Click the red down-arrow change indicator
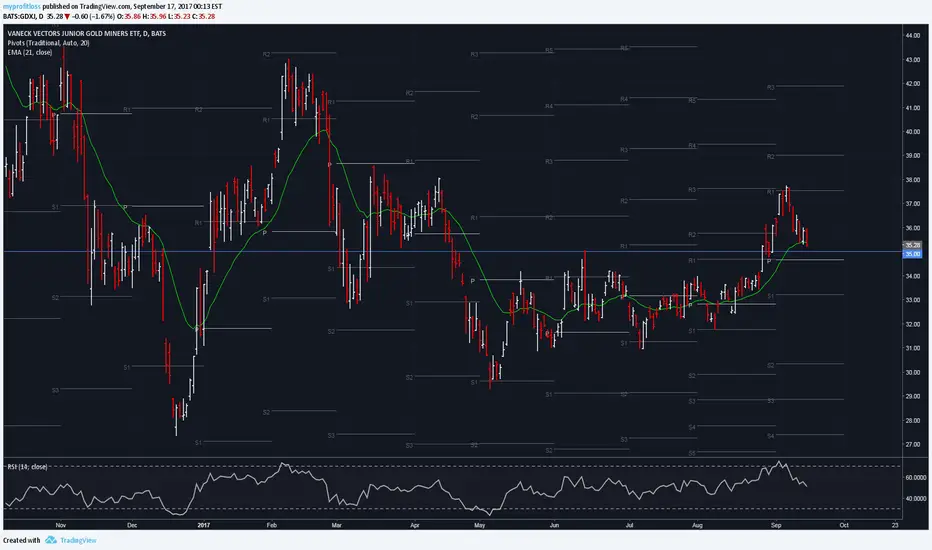The width and height of the screenshot is (932, 550). coord(67,17)
